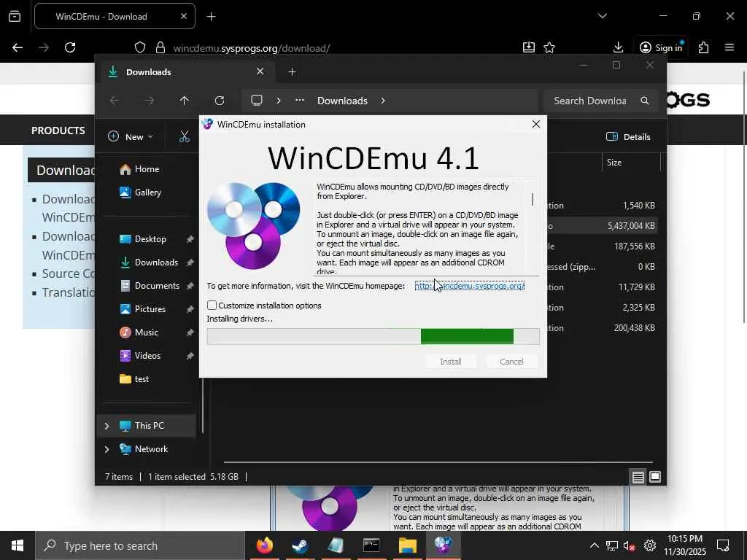This screenshot has height=560, width=747.
Task: Open address bar ellipsis menu
Action: [299, 101]
